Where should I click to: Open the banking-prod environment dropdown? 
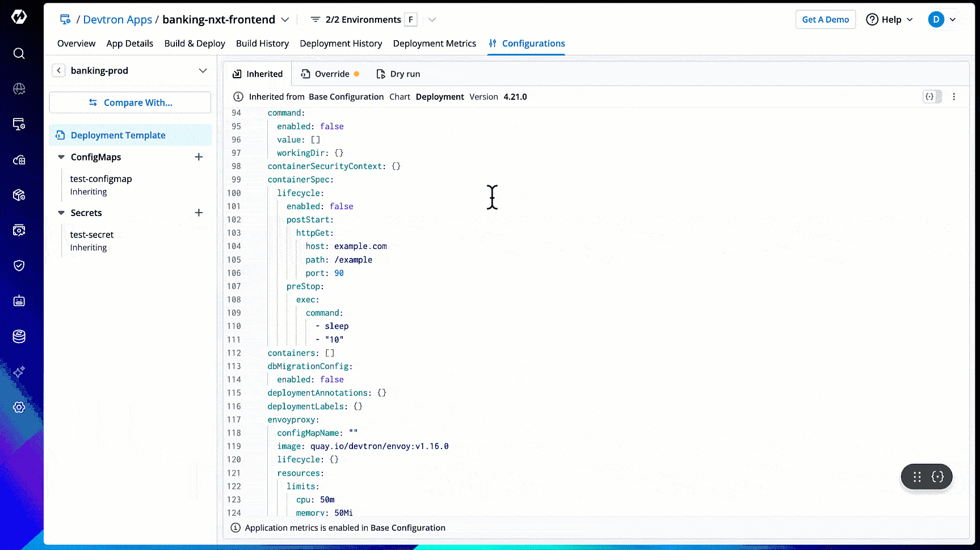[203, 70]
